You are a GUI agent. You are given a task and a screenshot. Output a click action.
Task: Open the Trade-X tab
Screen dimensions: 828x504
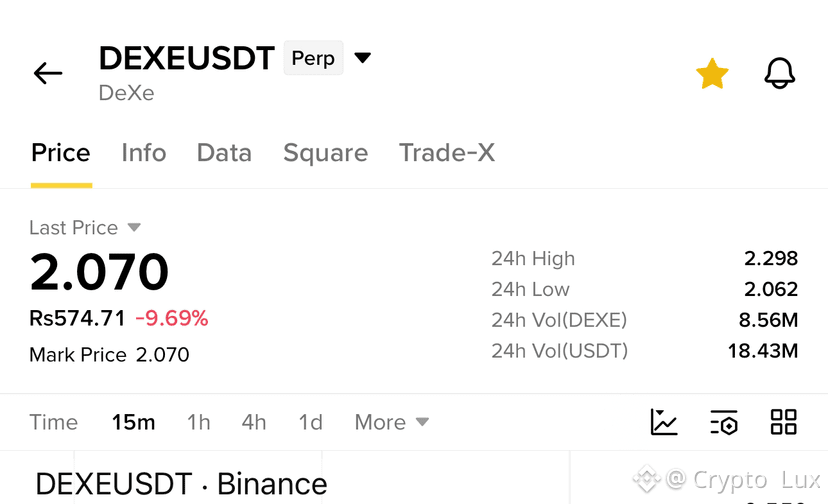point(447,153)
